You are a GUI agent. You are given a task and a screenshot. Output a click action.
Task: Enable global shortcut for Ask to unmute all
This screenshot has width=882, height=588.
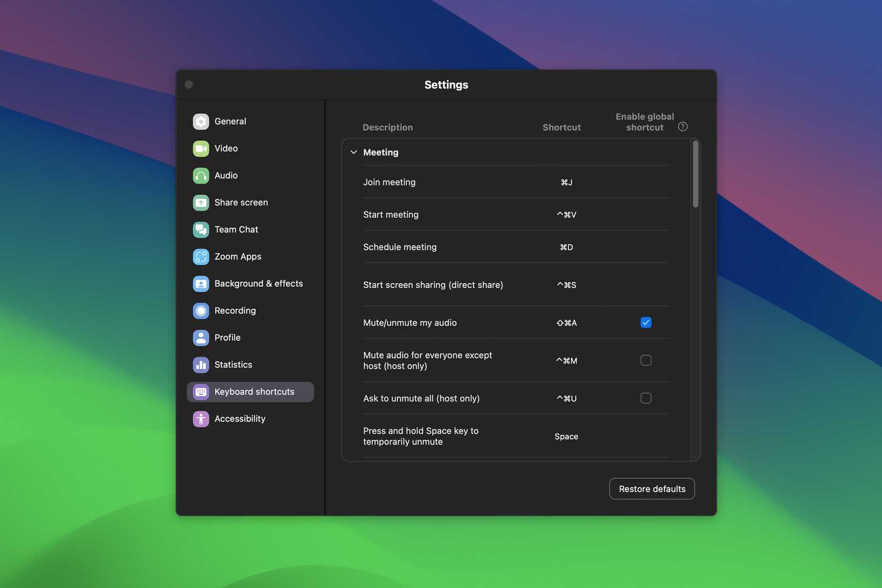[x=646, y=398]
